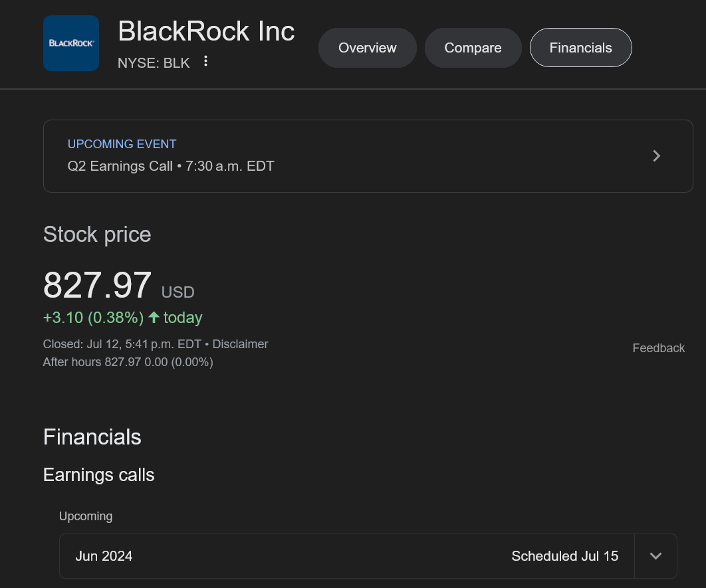Open the Upcoming Event chevron arrow
This screenshot has height=588, width=706.
click(x=656, y=156)
